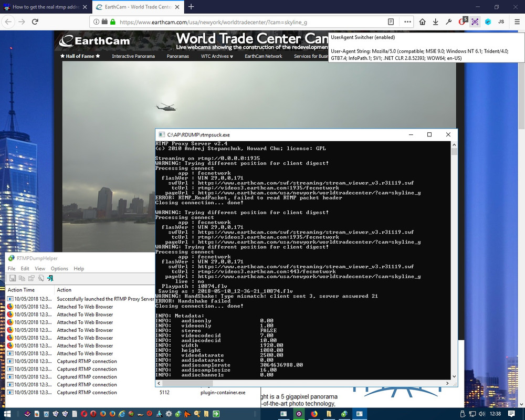
Task: Click the purple media player taskbar button
Action: 299,414
